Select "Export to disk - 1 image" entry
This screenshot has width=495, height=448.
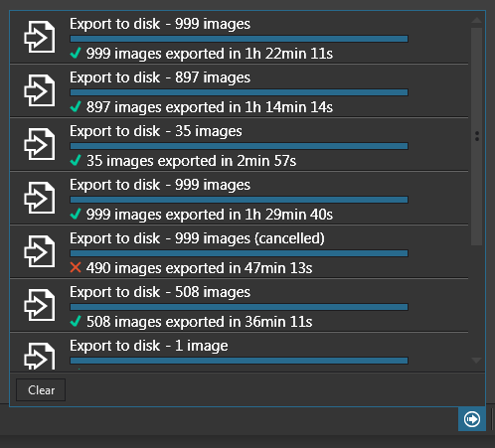click(x=149, y=346)
